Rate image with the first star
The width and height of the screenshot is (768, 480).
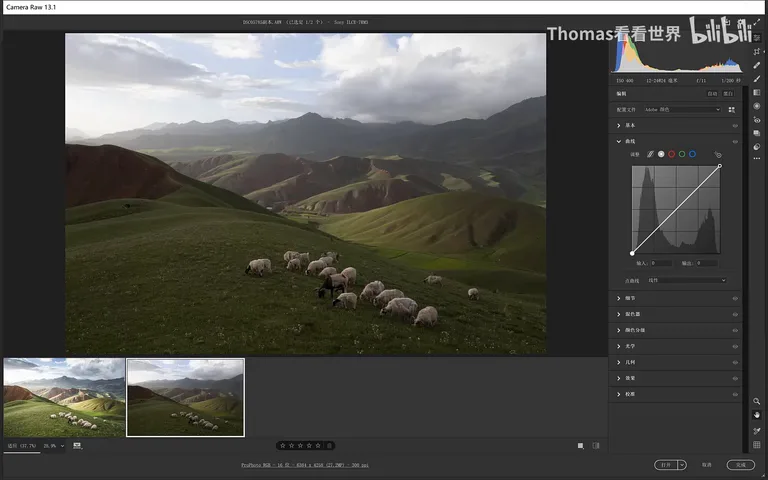point(283,446)
